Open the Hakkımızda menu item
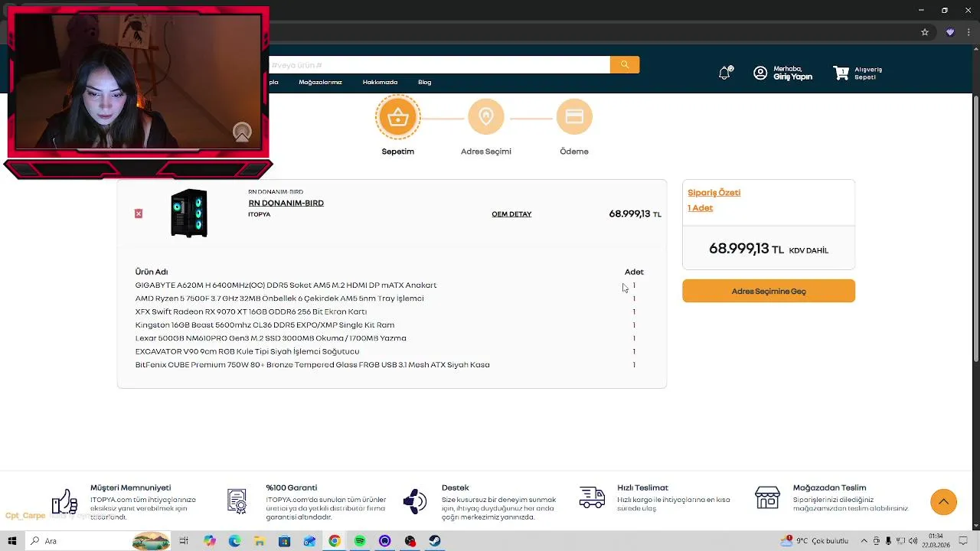 (x=380, y=83)
